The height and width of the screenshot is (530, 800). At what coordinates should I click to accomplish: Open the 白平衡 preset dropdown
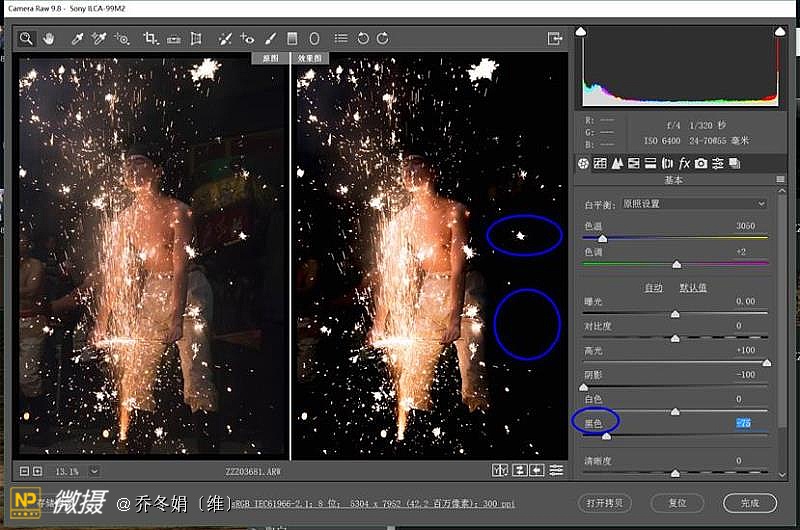694,204
